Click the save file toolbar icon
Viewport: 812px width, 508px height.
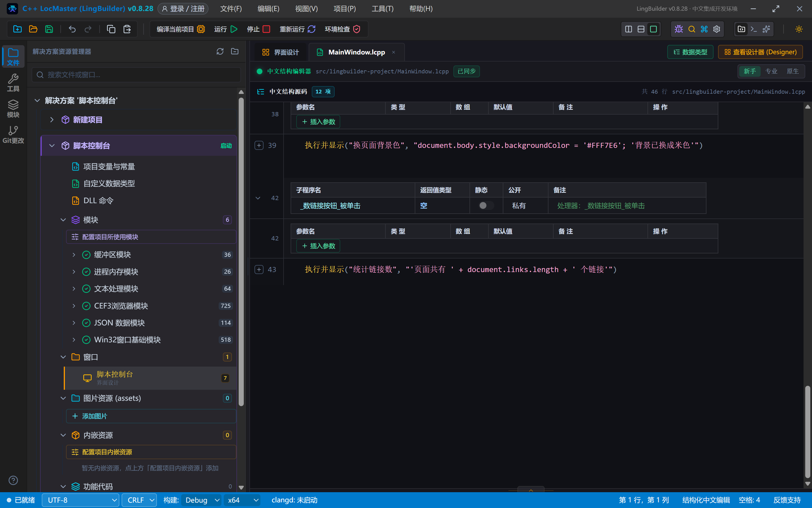click(49, 29)
